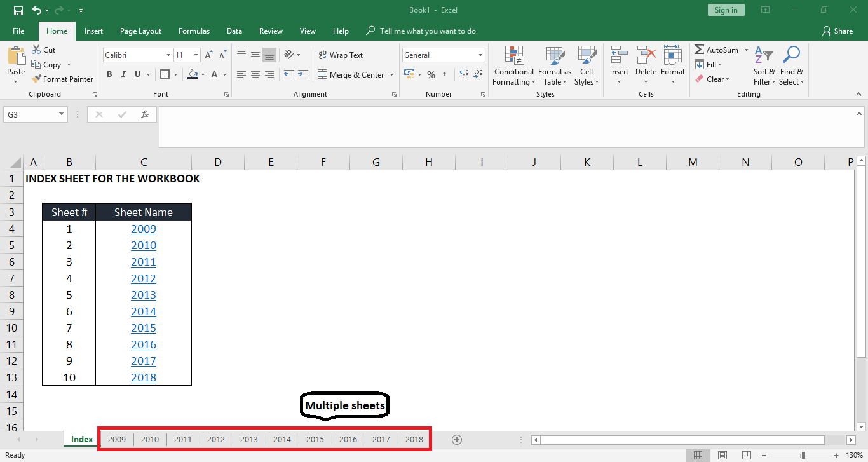
Task: Cut the selected cells
Action: coord(43,50)
